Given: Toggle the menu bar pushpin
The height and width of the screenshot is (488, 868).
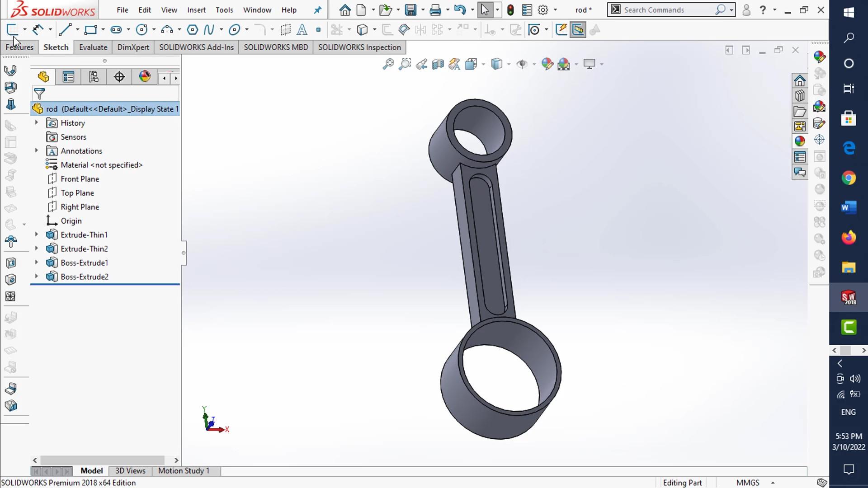Looking at the screenshot, I should click(318, 9).
